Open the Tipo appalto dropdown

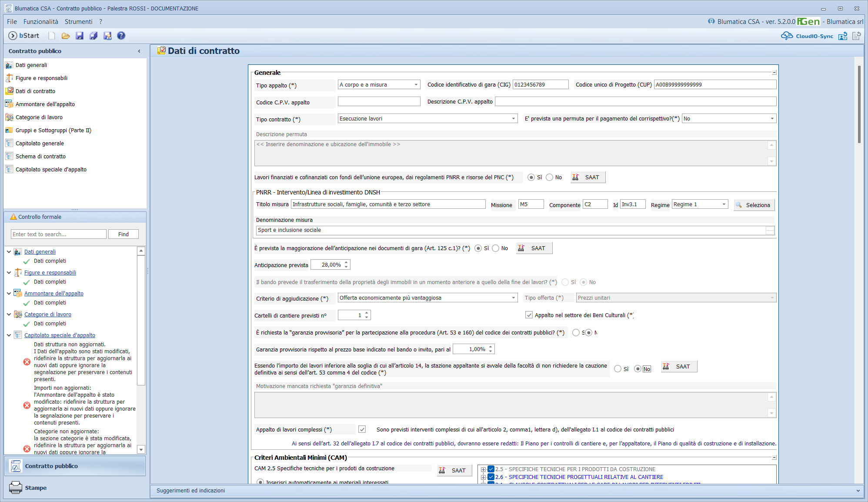coord(416,85)
